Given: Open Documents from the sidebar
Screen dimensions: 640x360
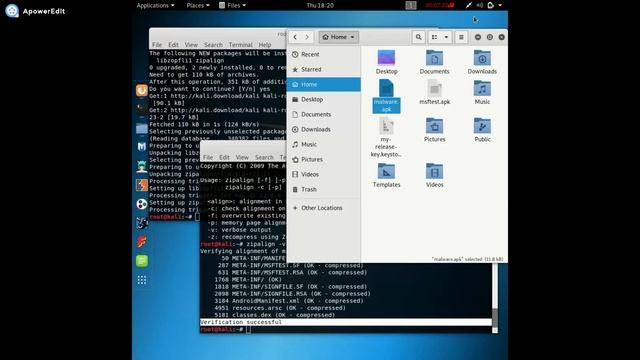Looking at the screenshot, I should [x=324, y=115].
